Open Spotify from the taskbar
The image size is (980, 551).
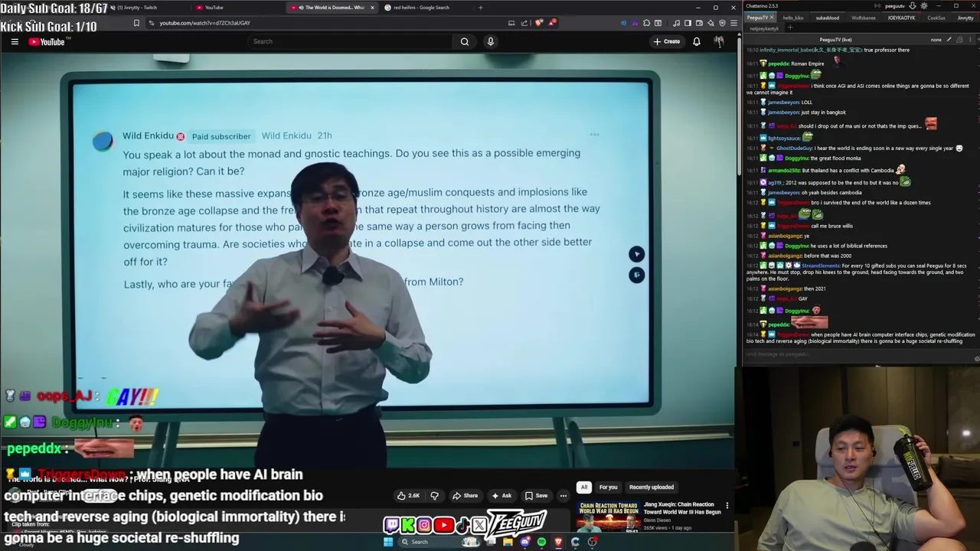pos(541,542)
